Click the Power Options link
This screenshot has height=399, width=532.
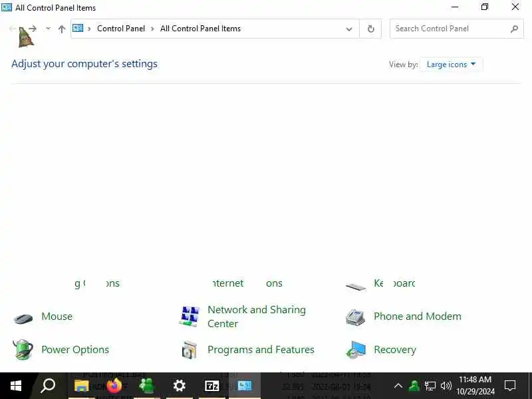coord(75,350)
